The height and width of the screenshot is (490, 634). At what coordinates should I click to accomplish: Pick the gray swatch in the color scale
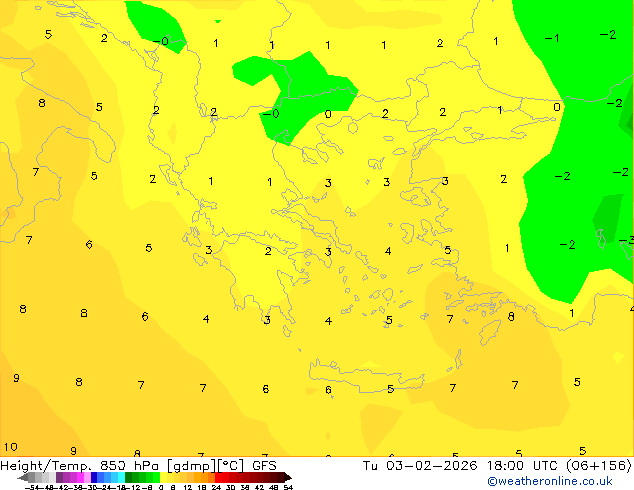tap(32, 477)
